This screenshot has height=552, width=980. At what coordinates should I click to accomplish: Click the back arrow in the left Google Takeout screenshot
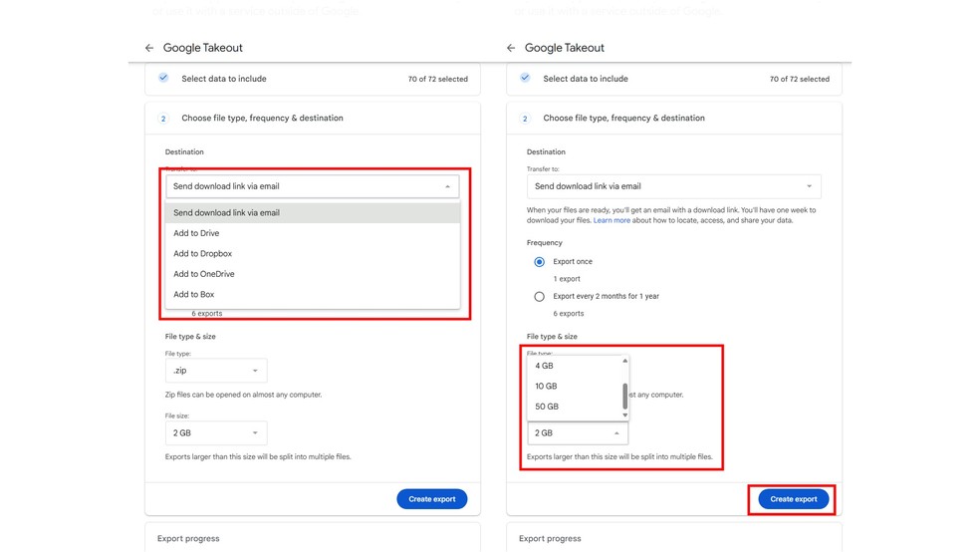click(x=149, y=48)
